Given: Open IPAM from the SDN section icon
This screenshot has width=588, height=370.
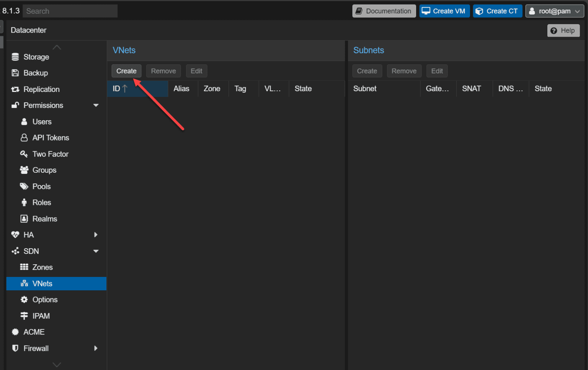Looking at the screenshot, I should (x=24, y=316).
